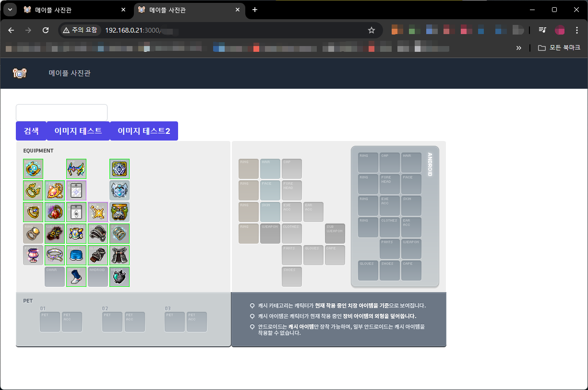Click the gold pendant with pink gem
The image size is (588, 390).
55,190
